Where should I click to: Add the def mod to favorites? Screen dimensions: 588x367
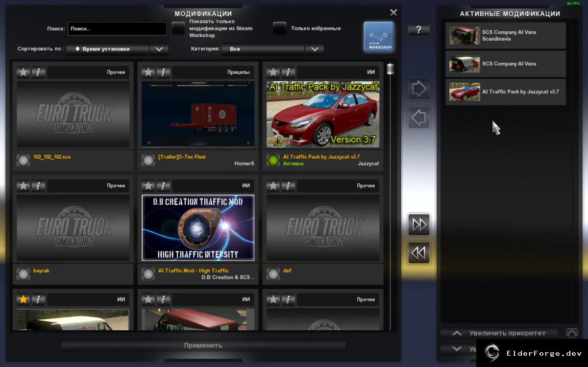[273, 186]
